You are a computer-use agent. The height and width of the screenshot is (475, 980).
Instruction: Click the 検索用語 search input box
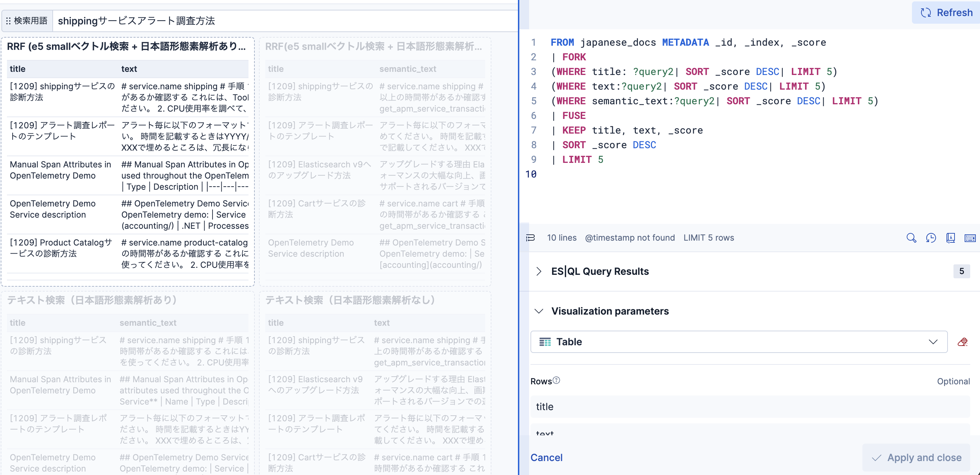click(x=285, y=21)
